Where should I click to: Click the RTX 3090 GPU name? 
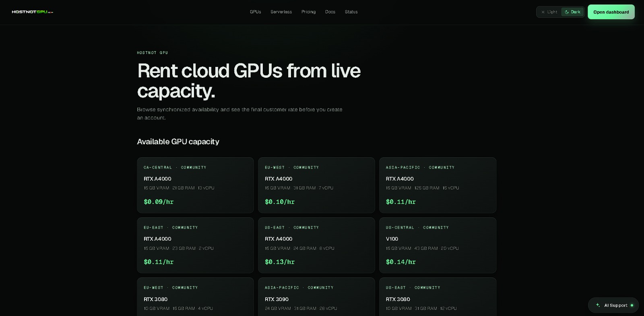pos(277,299)
